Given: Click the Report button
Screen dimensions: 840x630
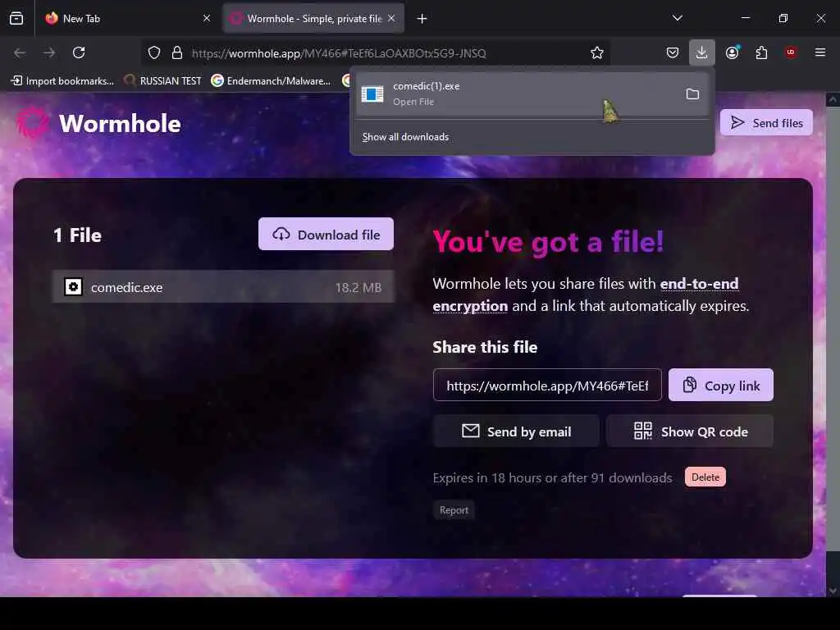Looking at the screenshot, I should 454,510.
